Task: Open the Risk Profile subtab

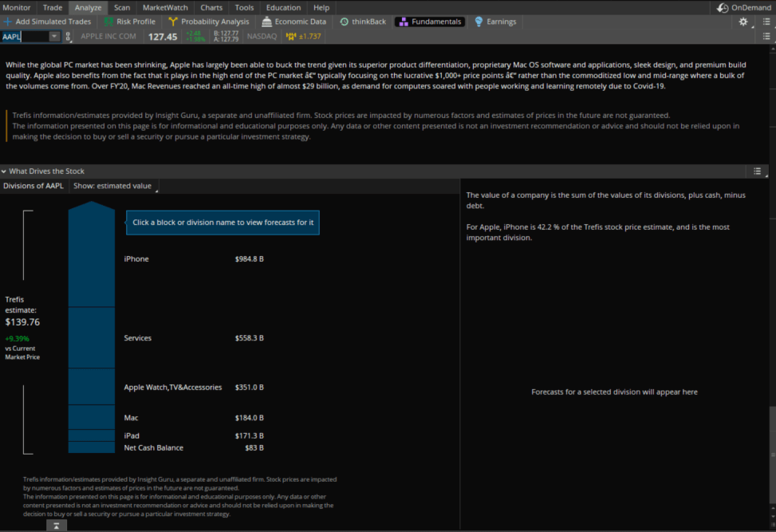Action: [x=131, y=22]
